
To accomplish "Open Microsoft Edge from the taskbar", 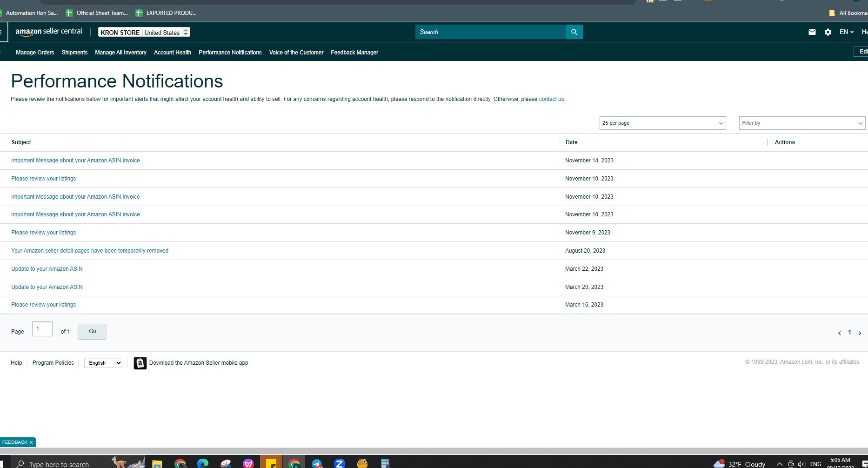I will click(203, 463).
